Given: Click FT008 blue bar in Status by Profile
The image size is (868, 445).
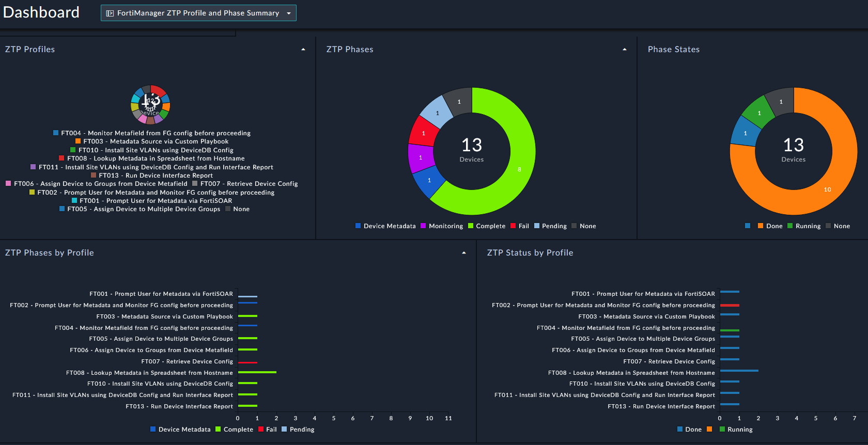Looking at the screenshot, I should click(x=739, y=370).
